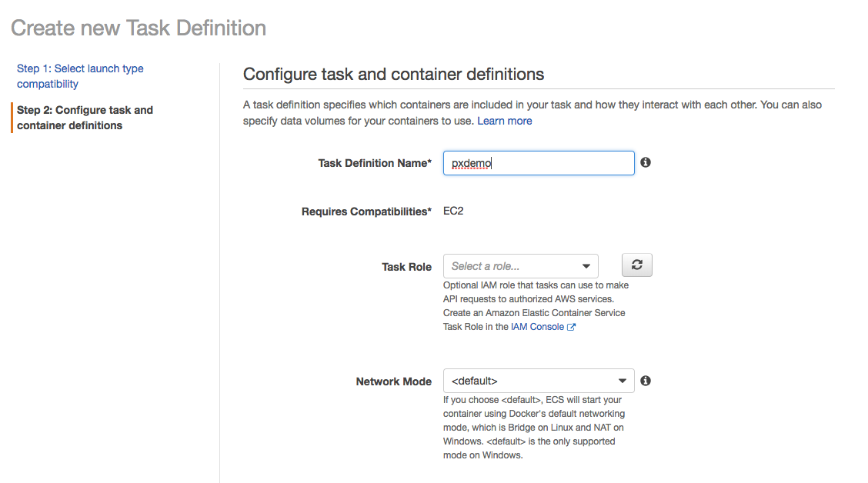868x483 pixels.
Task: Open the IAM Console link
Action: [539, 326]
